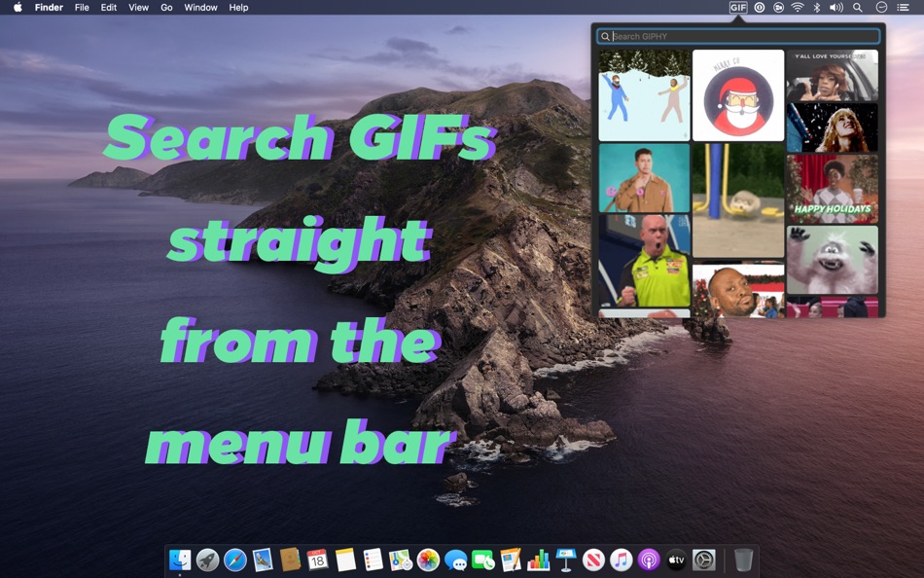Select the bald man grimacing GIF
Viewport: 924px width, 578px height.
[x=738, y=289]
